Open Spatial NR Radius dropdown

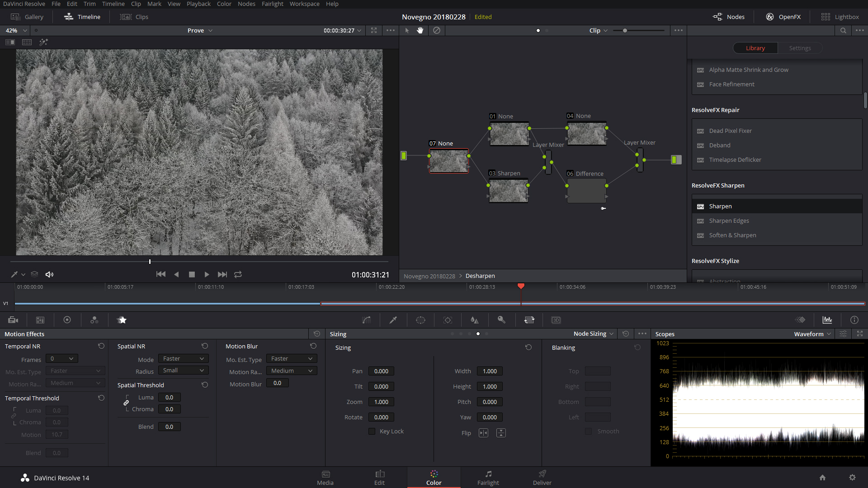point(183,370)
